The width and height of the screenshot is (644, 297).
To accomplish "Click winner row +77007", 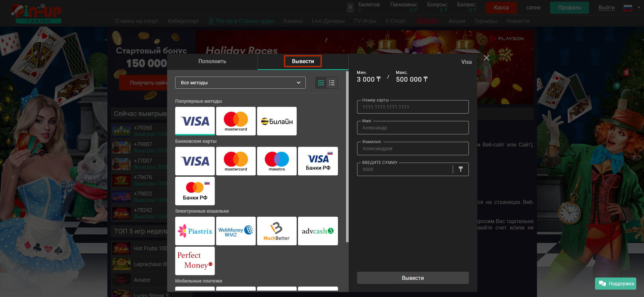I will click(139, 164).
